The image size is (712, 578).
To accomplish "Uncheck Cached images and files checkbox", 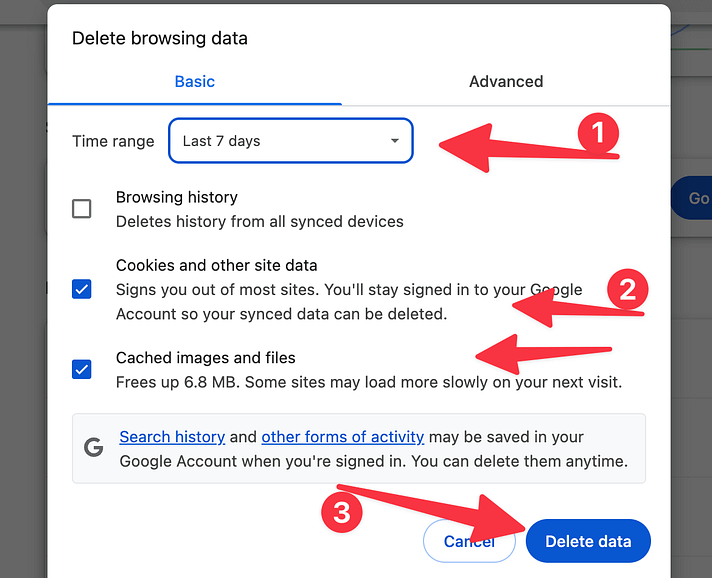I will pyautogui.click(x=82, y=369).
